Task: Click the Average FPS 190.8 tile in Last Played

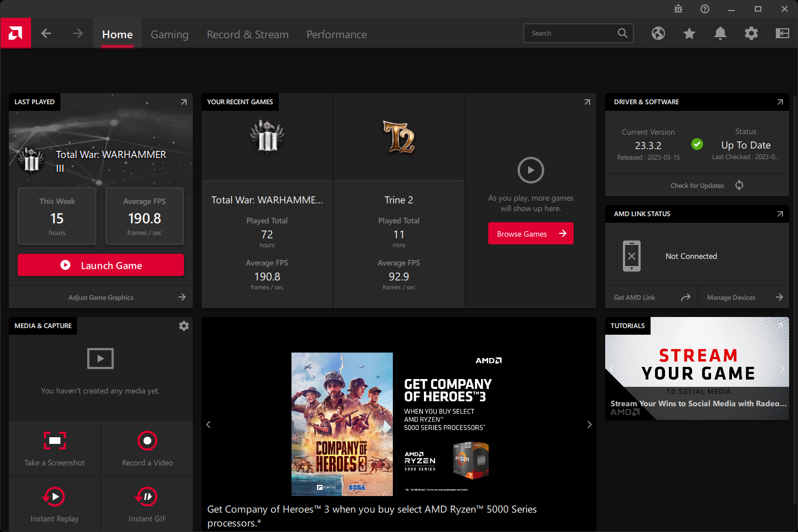Action: [145, 216]
